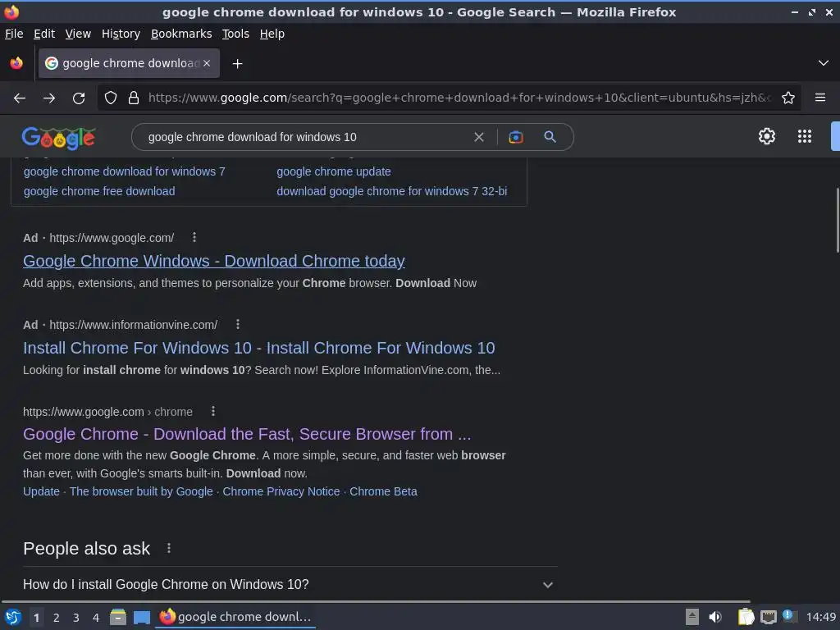Open the volume control in tray
840x630 pixels.
(x=715, y=617)
